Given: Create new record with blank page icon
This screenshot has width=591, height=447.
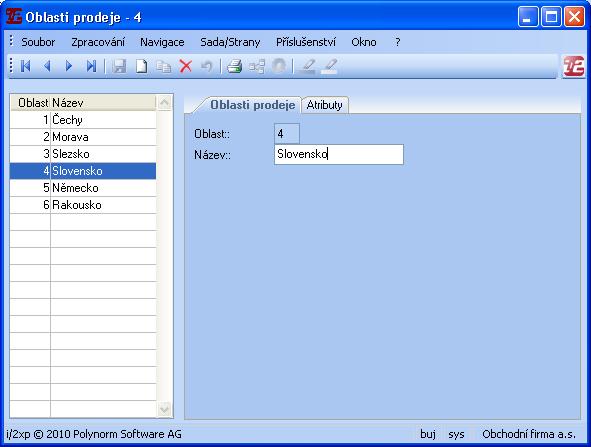Looking at the screenshot, I should 141,67.
